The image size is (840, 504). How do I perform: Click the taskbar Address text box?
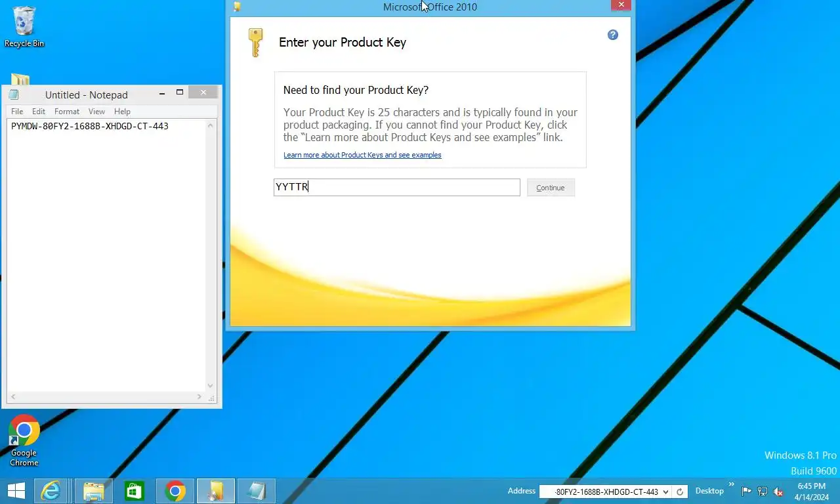pos(600,492)
